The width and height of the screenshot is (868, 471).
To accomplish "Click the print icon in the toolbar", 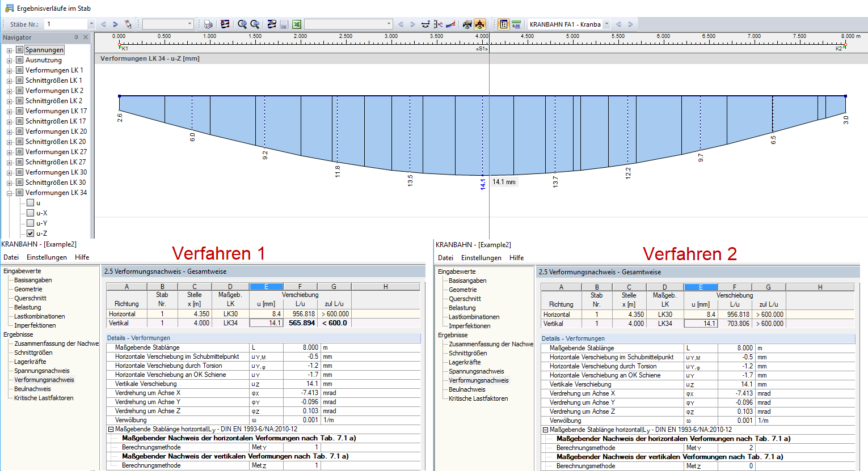I will [x=208, y=24].
